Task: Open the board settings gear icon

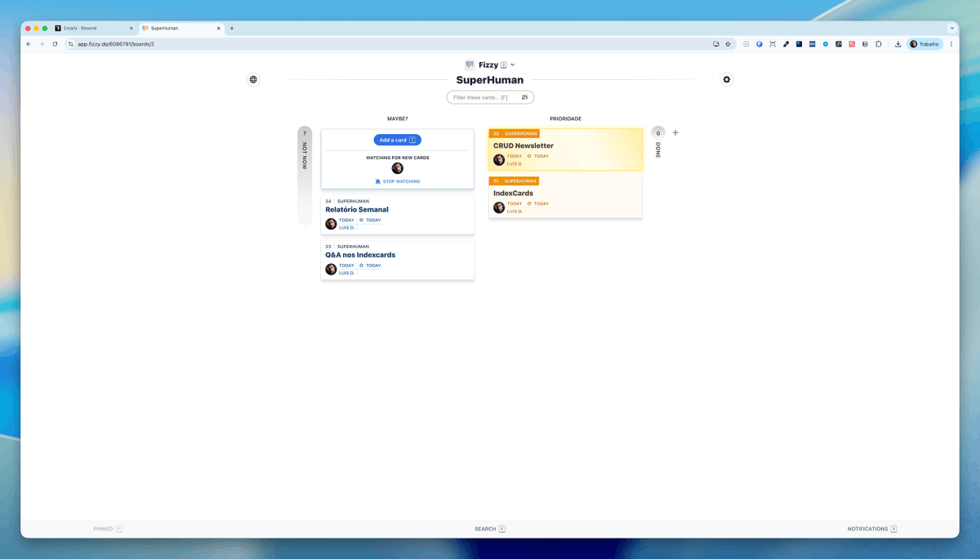Action: tap(727, 79)
